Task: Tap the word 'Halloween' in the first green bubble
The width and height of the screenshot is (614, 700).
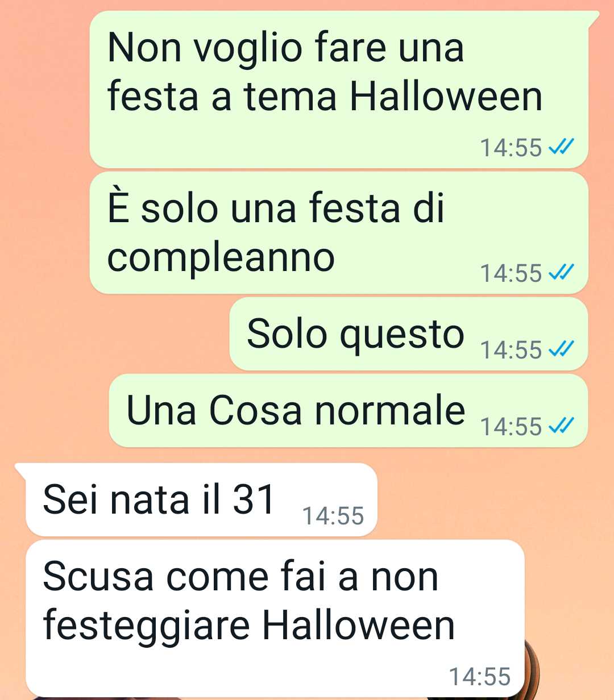Action: (x=446, y=96)
